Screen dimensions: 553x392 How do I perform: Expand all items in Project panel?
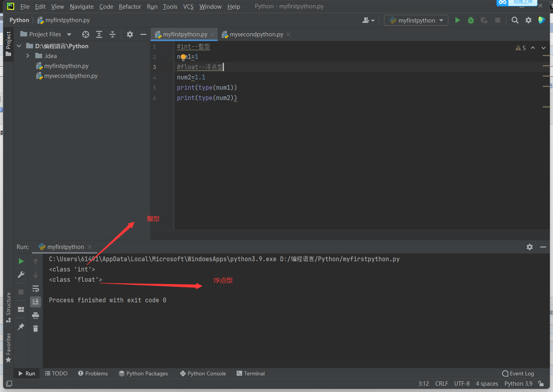point(99,34)
